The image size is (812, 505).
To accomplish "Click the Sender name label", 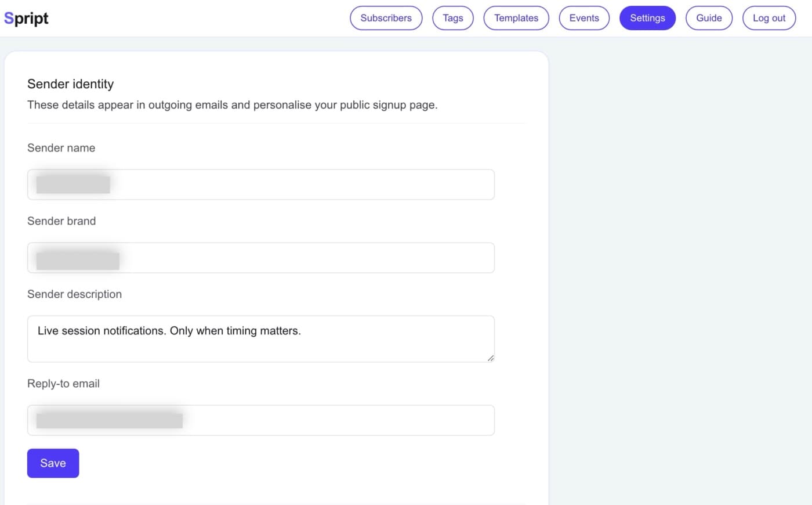I will pos(61,148).
